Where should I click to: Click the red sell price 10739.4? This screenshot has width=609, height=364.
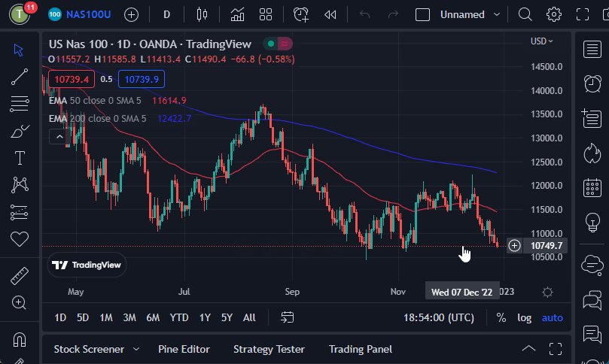72,79
